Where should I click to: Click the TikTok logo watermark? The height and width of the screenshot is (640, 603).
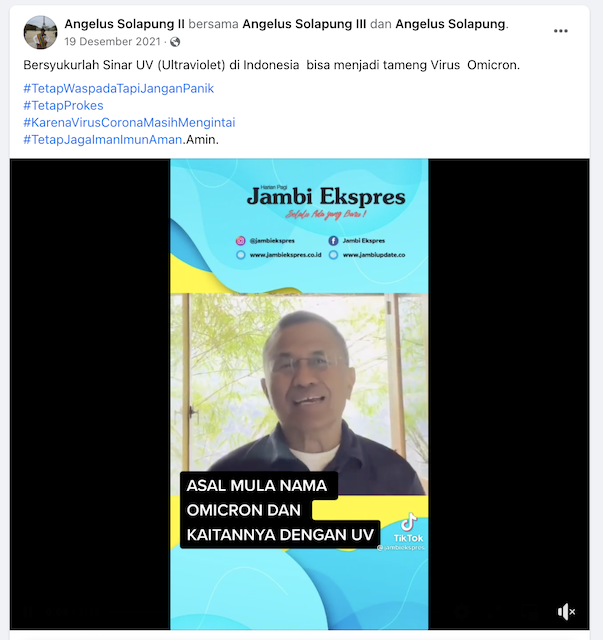408,527
